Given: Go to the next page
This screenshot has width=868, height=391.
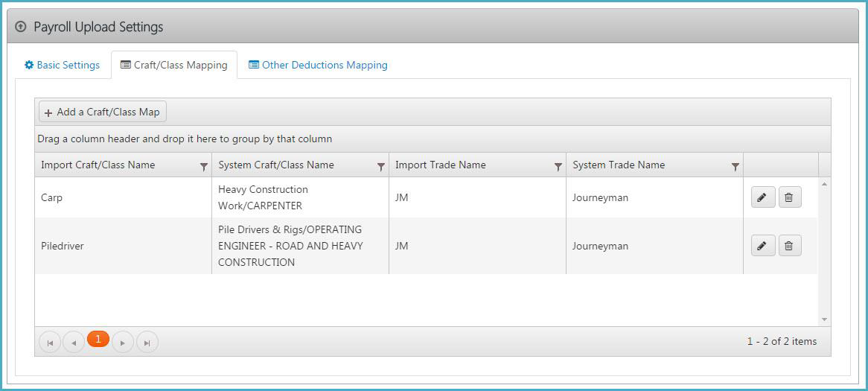Looking at the screenshot, I should point(122,343).
